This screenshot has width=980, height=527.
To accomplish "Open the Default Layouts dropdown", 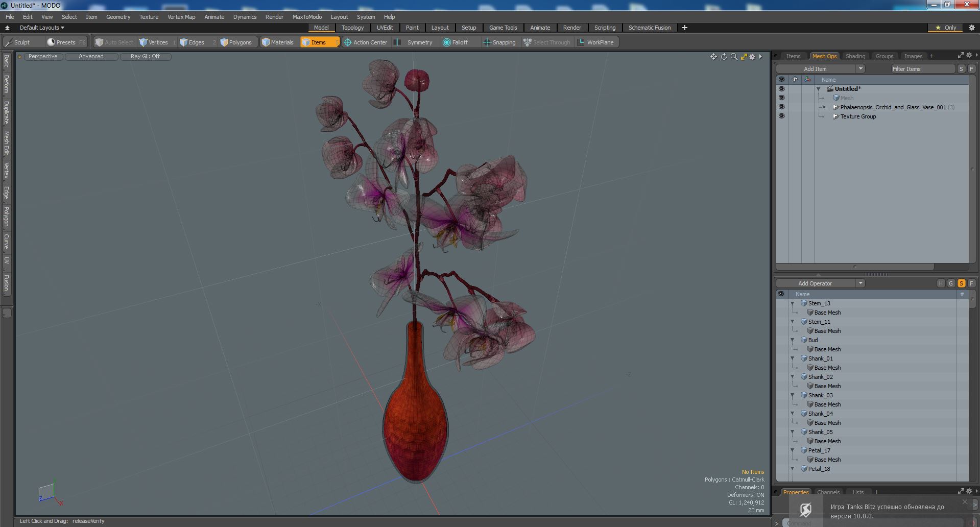I will (x=42, y=28).
